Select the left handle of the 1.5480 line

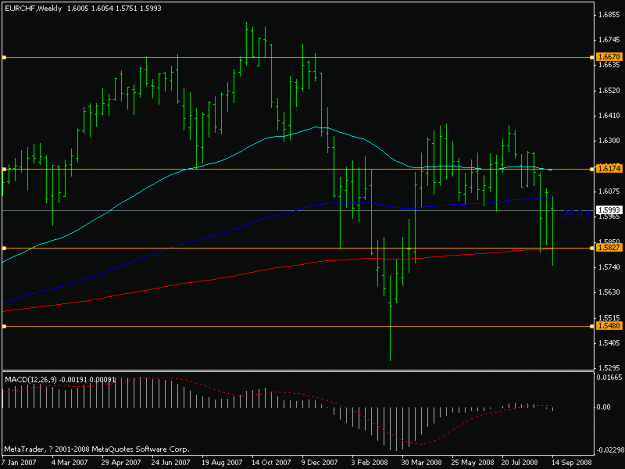pyautogui.click(x=4, y=326)
